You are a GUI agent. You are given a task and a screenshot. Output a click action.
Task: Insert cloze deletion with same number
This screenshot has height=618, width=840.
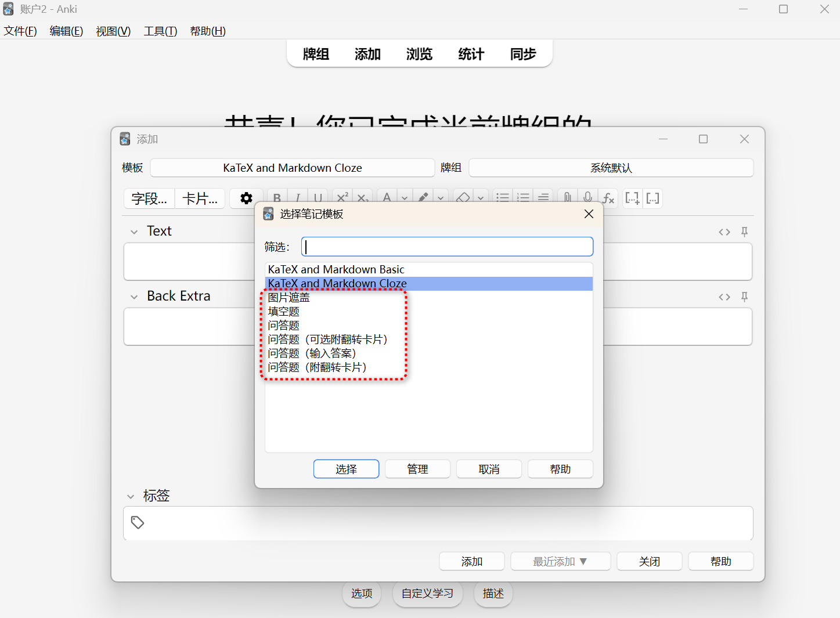[x=652, y=198]
